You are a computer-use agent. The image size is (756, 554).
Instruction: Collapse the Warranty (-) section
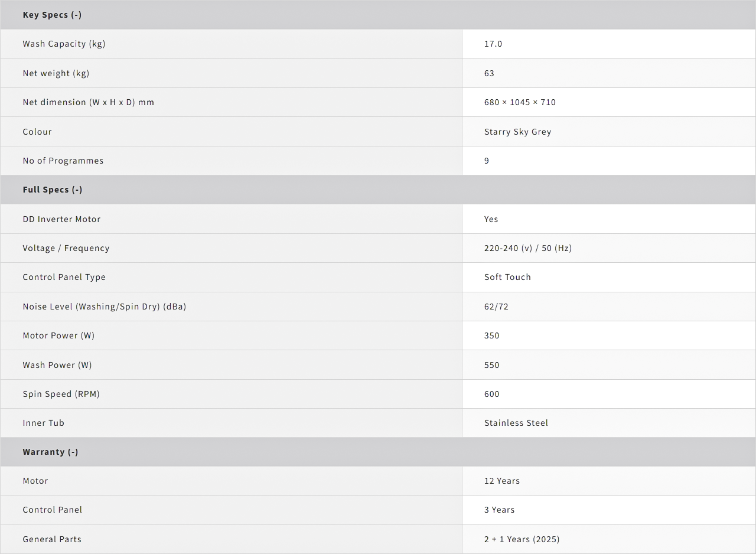pos(50,452)
